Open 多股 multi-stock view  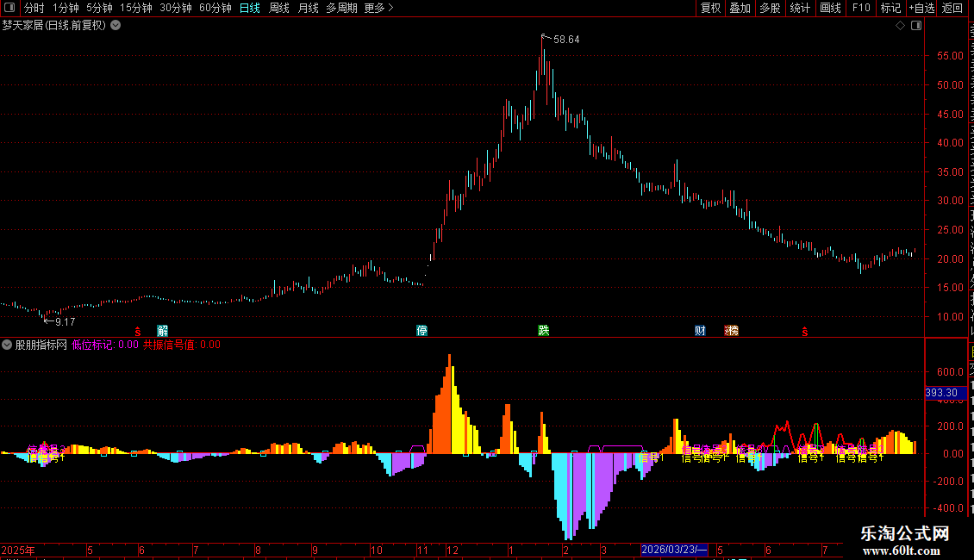(770, 8)
